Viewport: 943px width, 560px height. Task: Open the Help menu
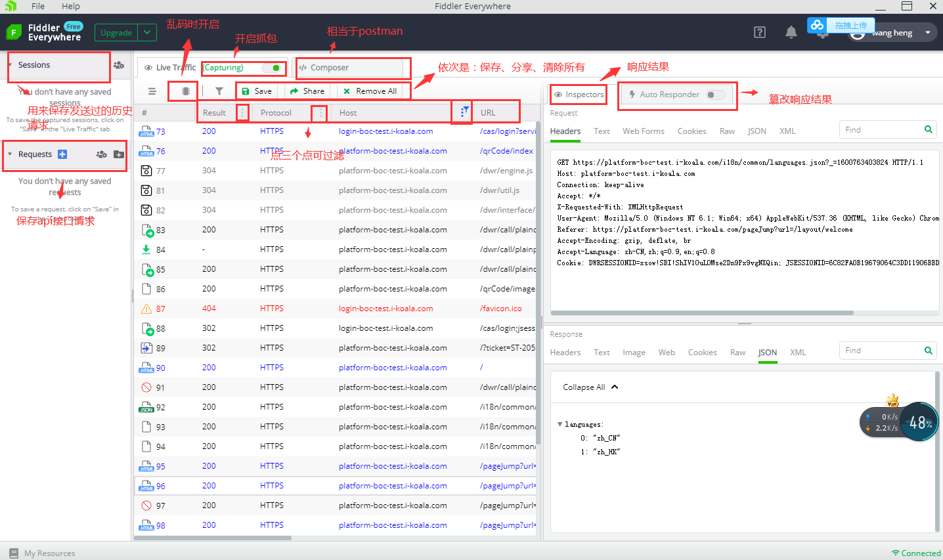pyautogui.click(x=71, y=7)
